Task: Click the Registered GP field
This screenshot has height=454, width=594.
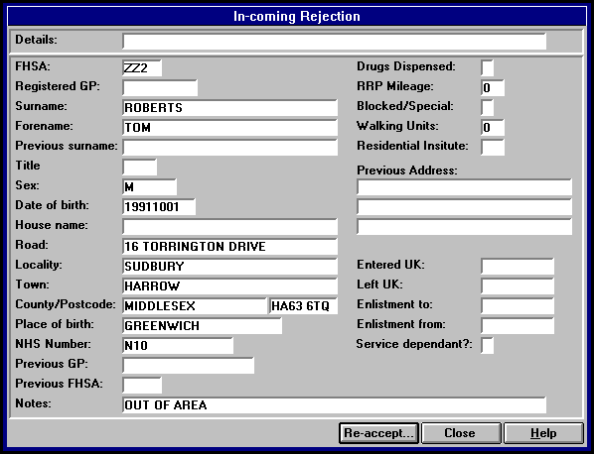Action: [160, 88]
